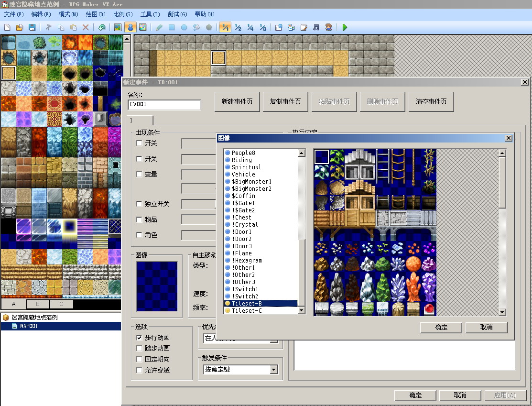Open the Resource Manager icon
This screenshot has width=532, height=406.
[291, 27]
